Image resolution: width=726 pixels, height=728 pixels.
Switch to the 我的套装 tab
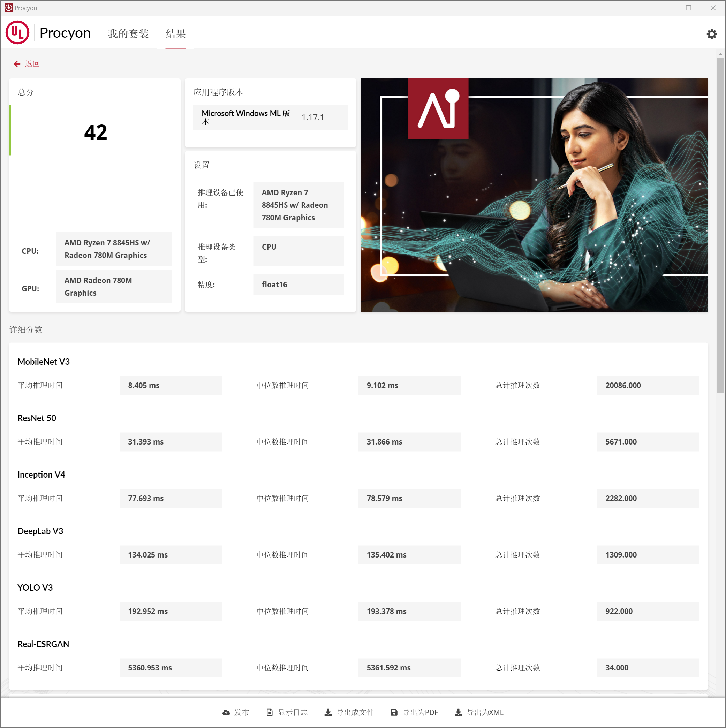[128, 33]
